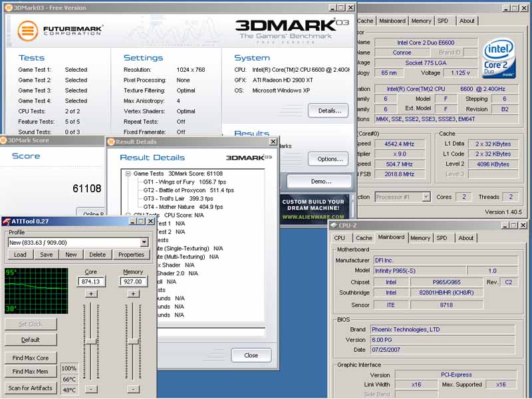Screen dimensions: 532x399
Task: Click the Memory clock value field 927.00
Action: (133, 281)
